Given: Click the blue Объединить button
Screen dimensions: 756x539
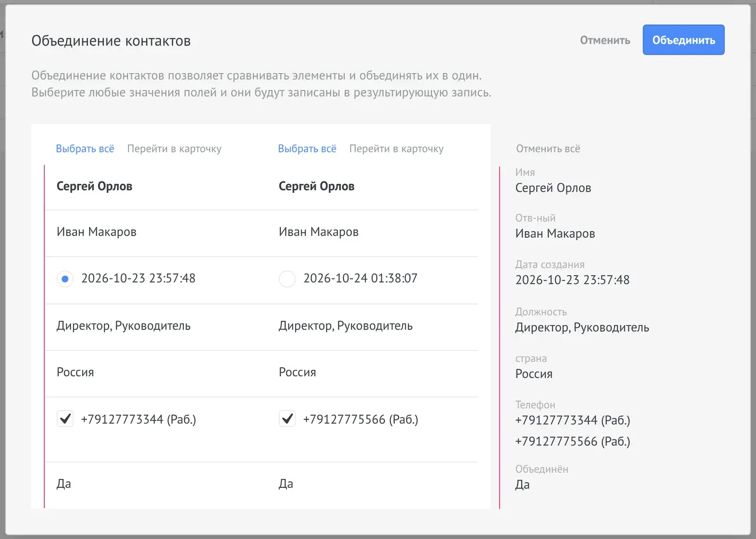Looking at the screenshot, I should (x=683, y=40).
